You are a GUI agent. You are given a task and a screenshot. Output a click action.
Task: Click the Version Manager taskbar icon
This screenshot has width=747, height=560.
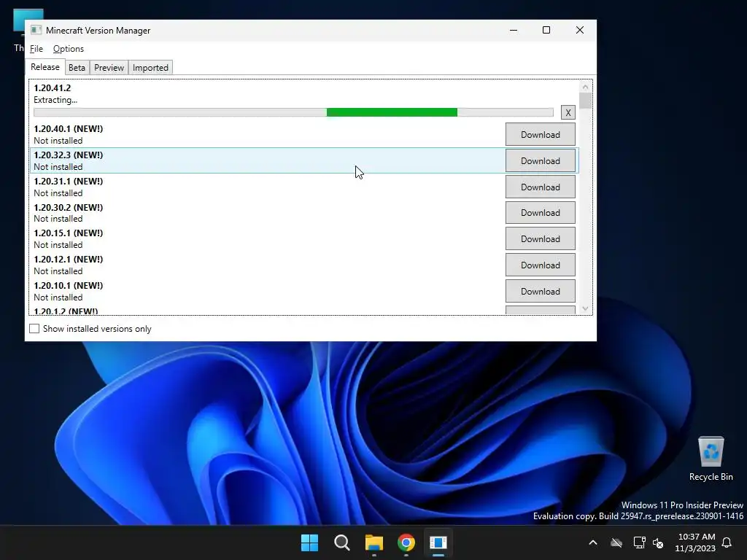click(438, 542)
